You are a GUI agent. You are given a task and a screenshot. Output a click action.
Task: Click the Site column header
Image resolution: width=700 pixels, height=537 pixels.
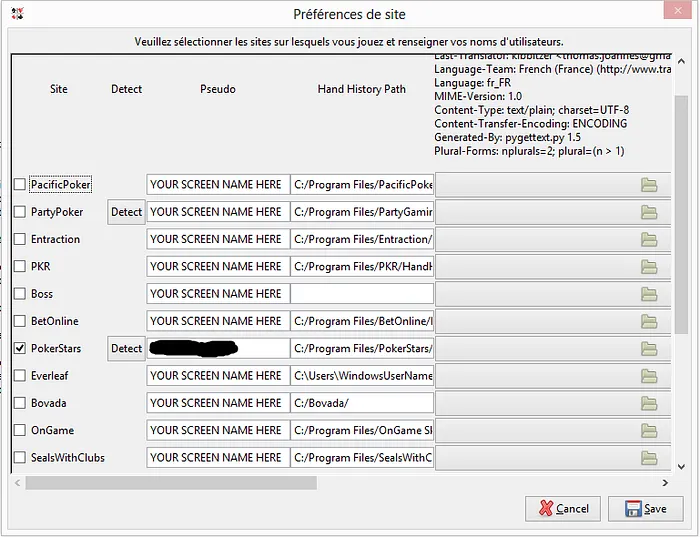[58, 89]
